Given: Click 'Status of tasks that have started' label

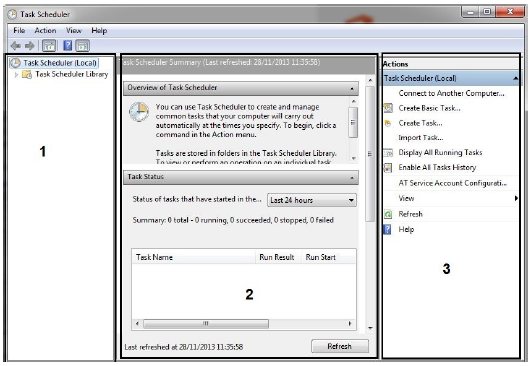Looking at the screenshot, I should (x=197, y=199).
